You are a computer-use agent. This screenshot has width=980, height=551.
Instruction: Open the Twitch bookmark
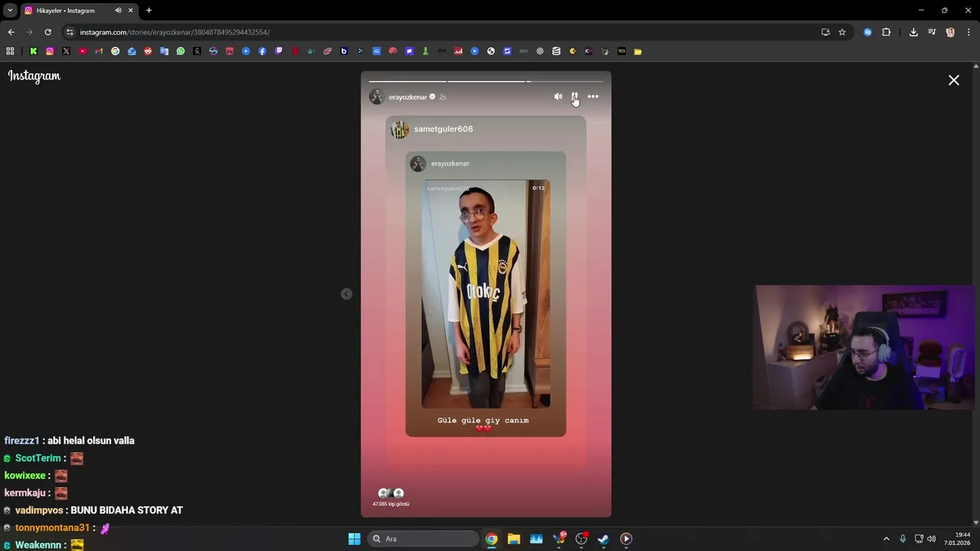coord(279,51)
